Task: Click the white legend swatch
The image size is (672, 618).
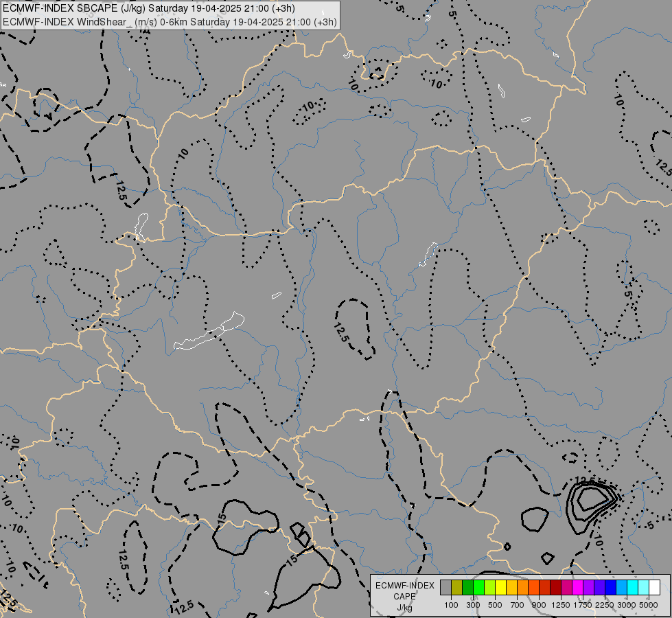Action: pyautogui.click(x=655, y=587)
